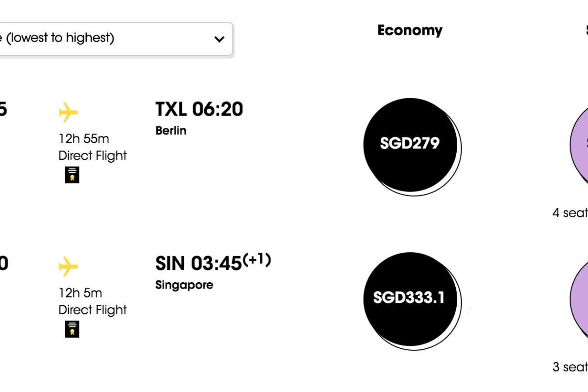Click the 12h 5m flight duration

click(x=80, y=294)
